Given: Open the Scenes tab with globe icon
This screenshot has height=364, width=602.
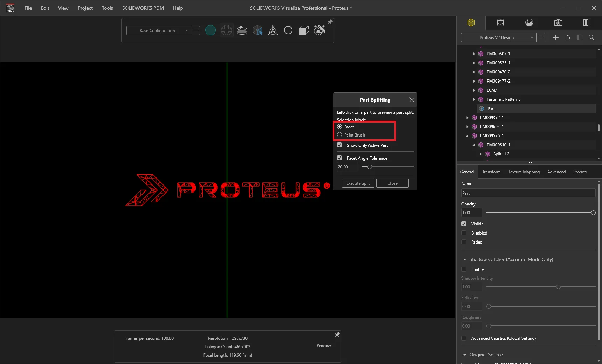Looking at the screenshot, I should point(529,23).
